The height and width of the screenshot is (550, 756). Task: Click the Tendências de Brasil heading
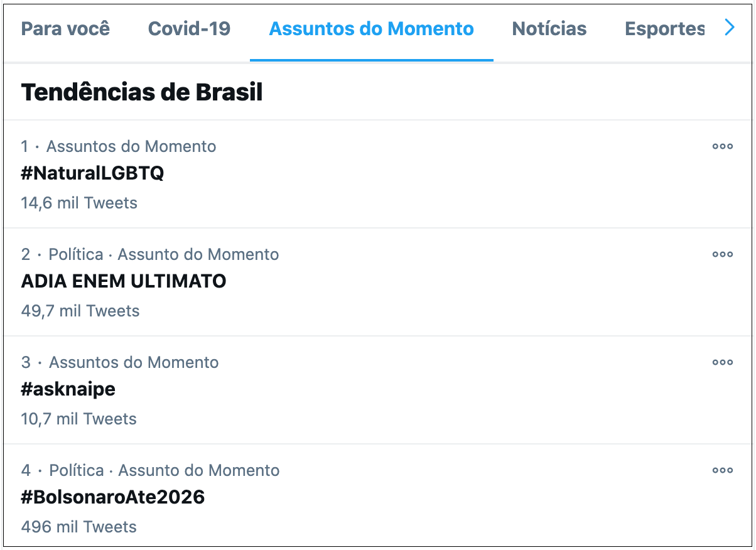[x=142, y=92]
